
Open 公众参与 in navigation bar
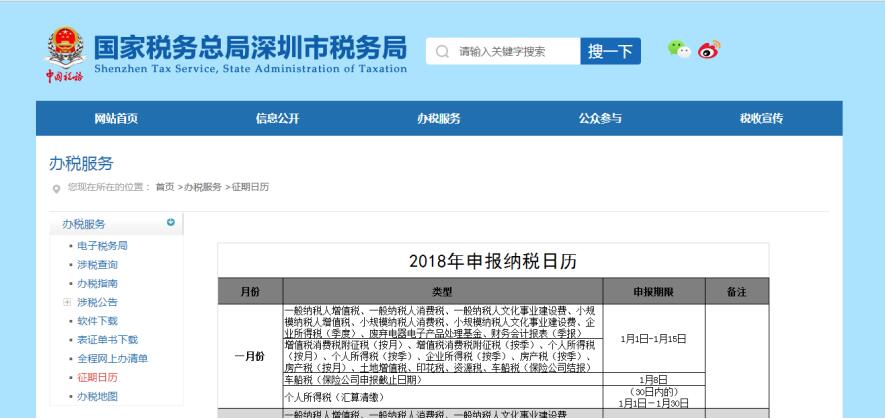(x=600, y=119)
